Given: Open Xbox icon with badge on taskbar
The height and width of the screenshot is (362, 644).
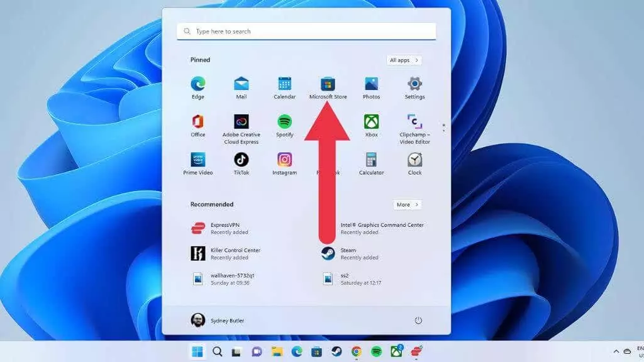Looking at the screenshot, I should (x=396, y=352).
